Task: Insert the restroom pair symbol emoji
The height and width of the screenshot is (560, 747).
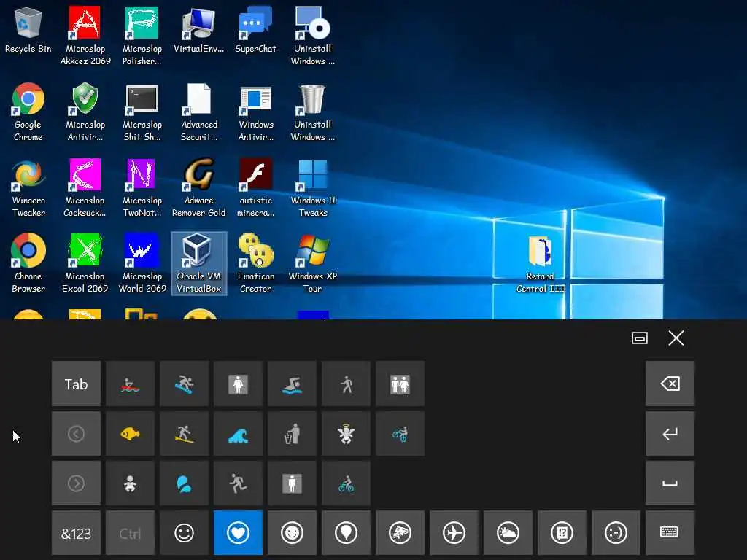Action: pyautogui.click(x=400, y=384)
